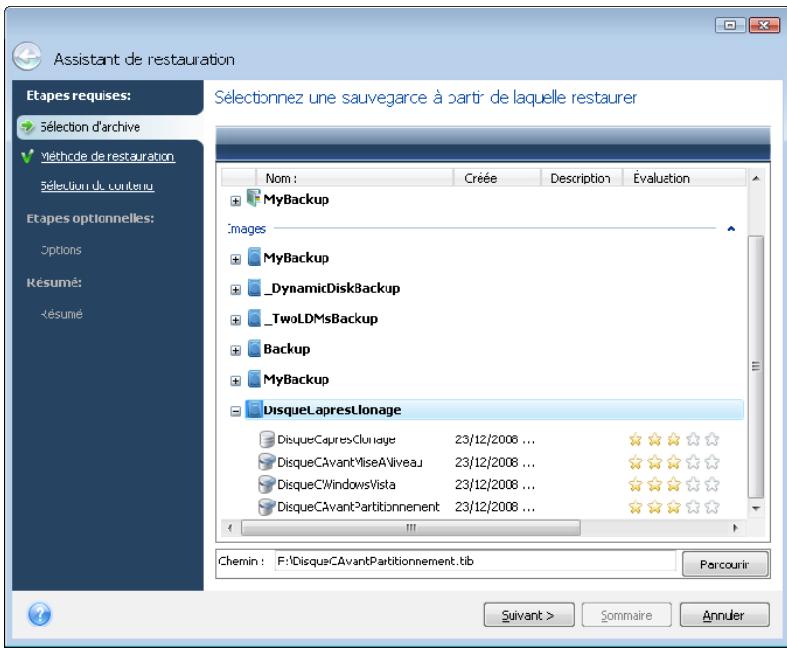Click the disk image icon of DisqueCapresClonage group

(254, 410)
